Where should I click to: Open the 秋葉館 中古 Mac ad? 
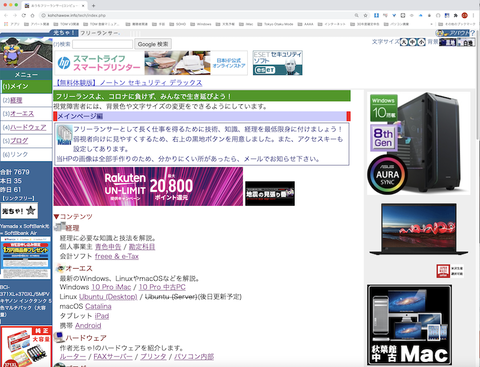pyautogui.click(x=410, y=325)
